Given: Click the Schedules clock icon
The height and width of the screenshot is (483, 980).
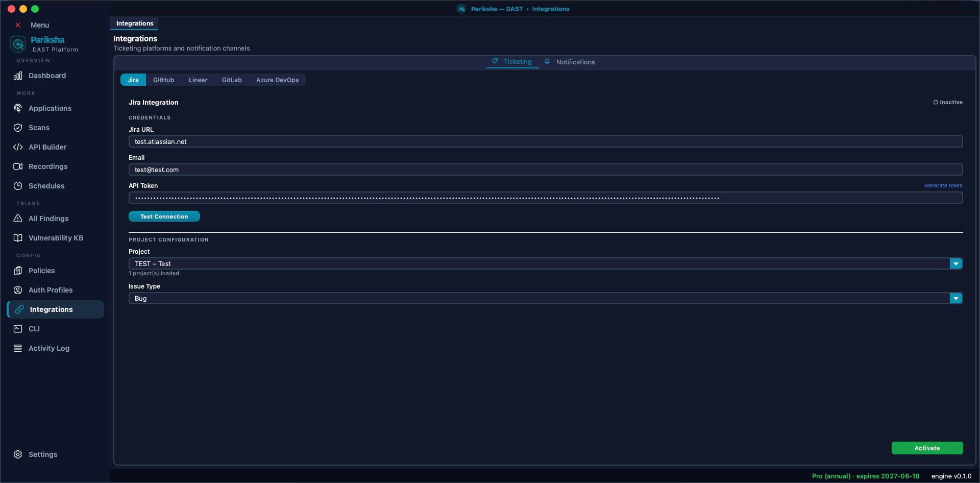Looking at the screenshot, I should click(18, 186).
